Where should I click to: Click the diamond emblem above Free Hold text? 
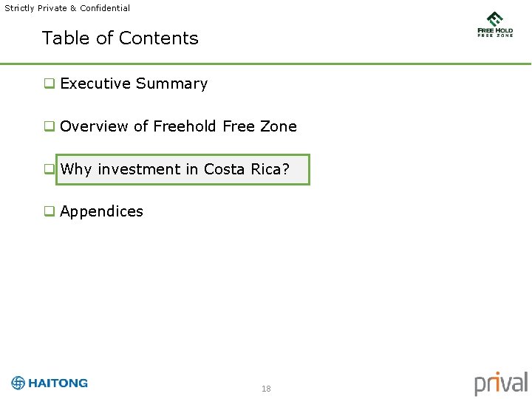pos(494,19)
